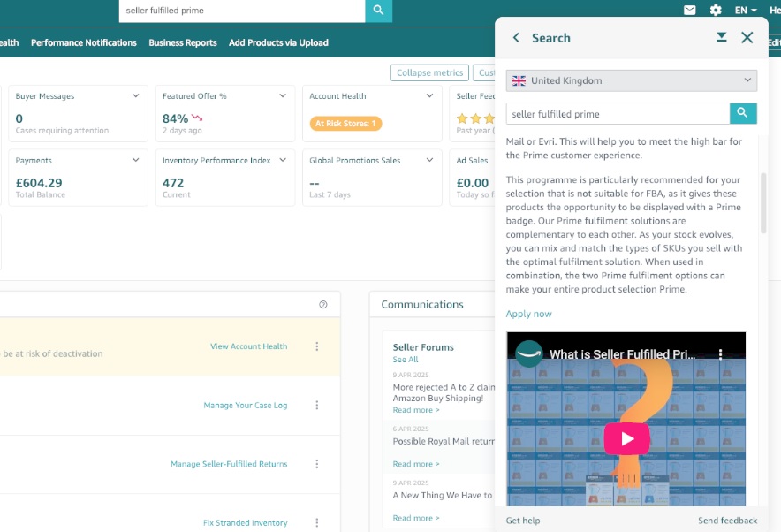The height and width of the screenshot is (532, 781).
Task: Click the help panel vertical scrollbar
Action: (763, 203)
